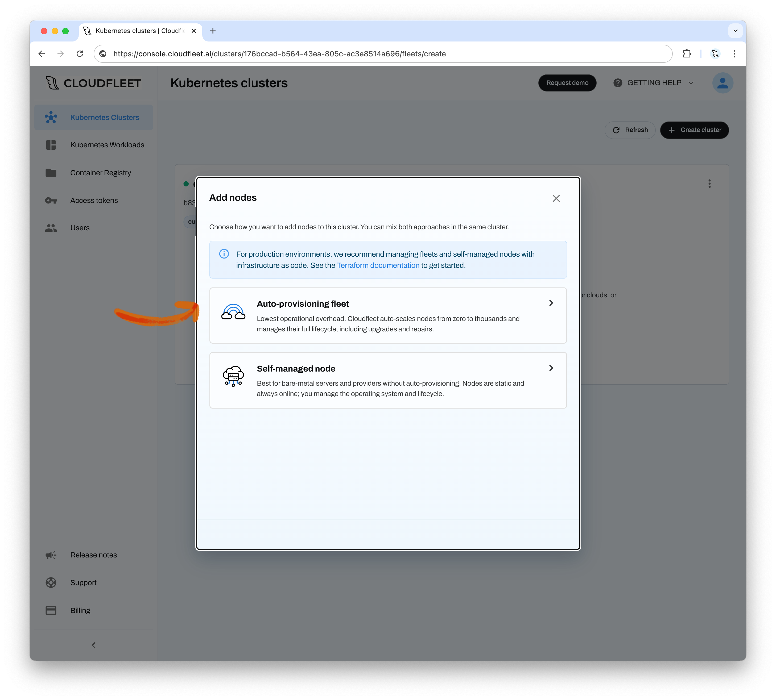Viewport: 776px width, 700px height.
Task: Open Access tokens in the sidebar
Action: coord(93,200)
